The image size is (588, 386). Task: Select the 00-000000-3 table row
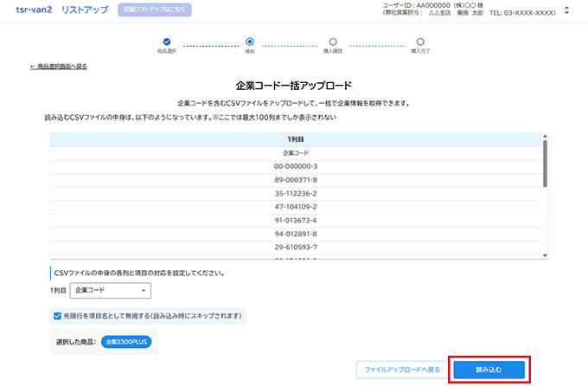296,165
